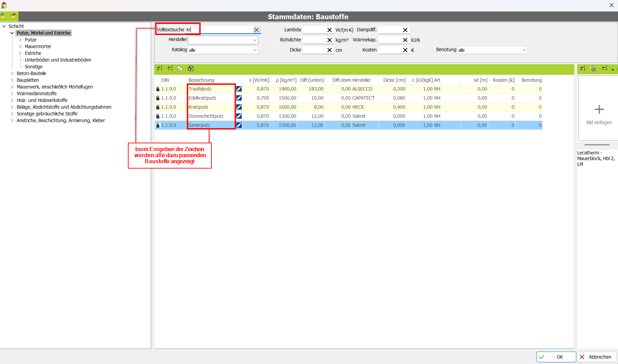Click the import folder icon with blue arrow
This screenshot has width=618, height=364.
3,15
